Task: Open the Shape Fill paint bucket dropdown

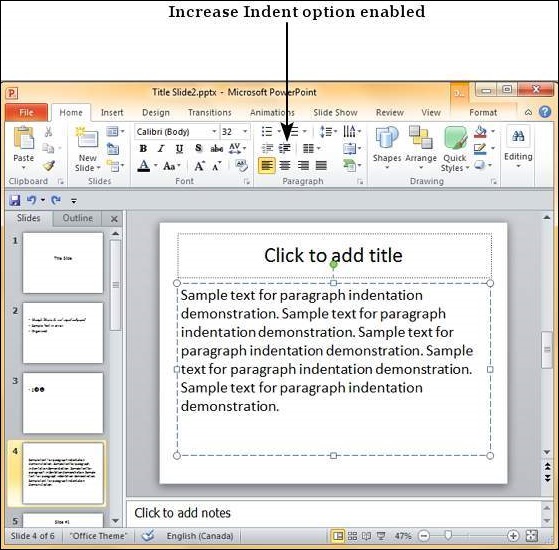Action: (493, 131)
